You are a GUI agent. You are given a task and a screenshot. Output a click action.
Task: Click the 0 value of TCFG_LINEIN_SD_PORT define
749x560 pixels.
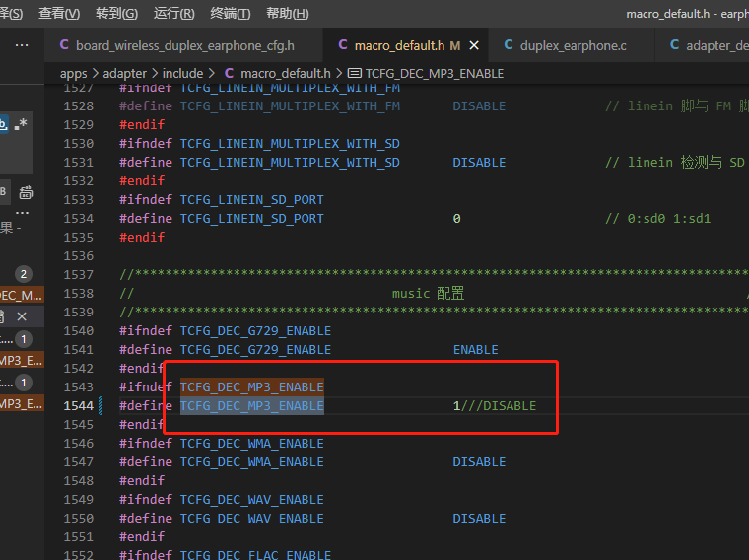pyautogui.click(x=456, y=219)
